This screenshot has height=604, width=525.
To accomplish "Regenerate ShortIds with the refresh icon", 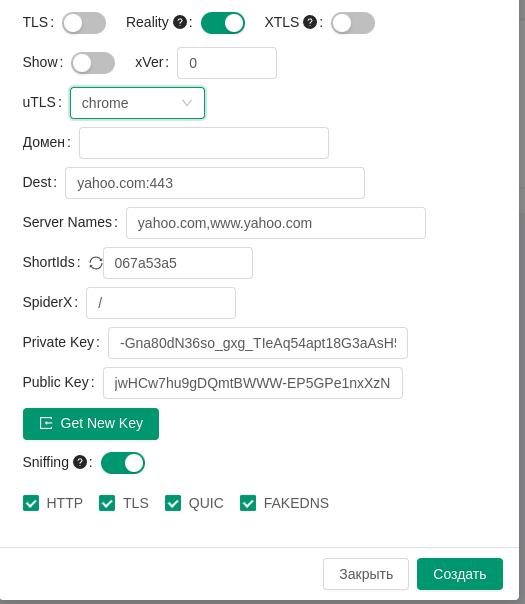I will click(96, 263).
